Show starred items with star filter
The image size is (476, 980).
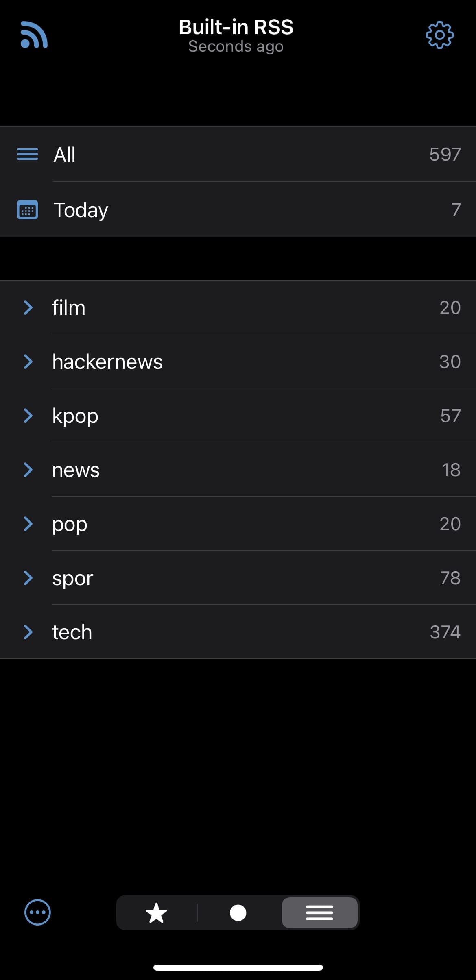(x=156, y=913)
